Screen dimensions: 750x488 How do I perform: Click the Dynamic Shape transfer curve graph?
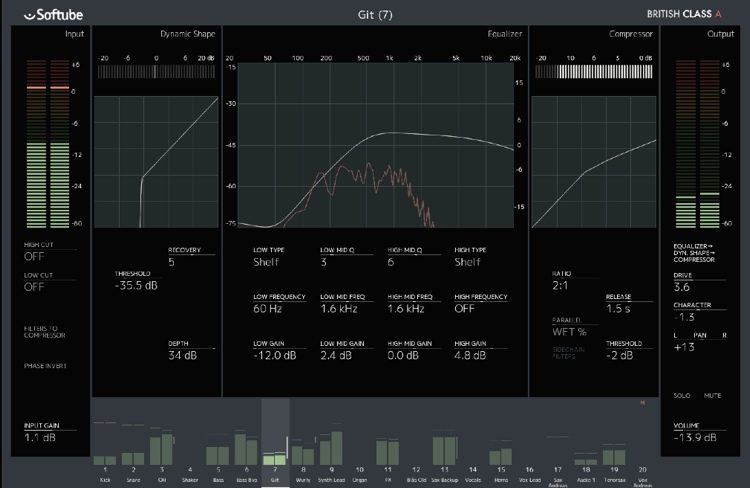[x=156, y=162]
